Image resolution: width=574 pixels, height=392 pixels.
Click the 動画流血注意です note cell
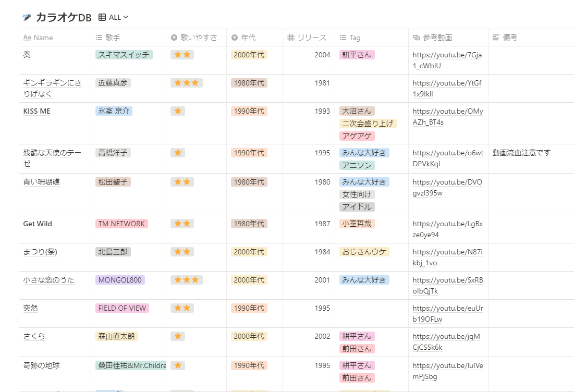click(531, 158)
